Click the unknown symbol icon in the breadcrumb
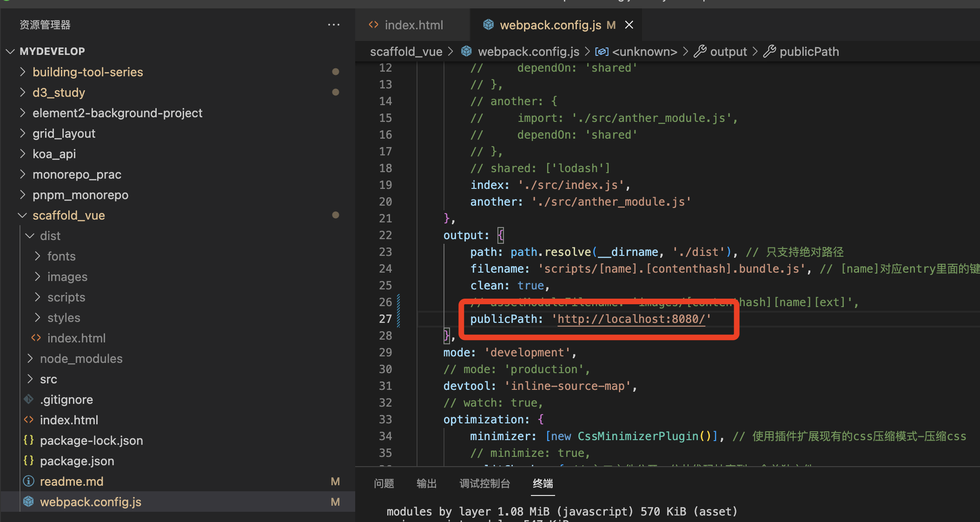The width and height of the screenshot is (980, 522). pyautogui.click(x=602, y=52)
